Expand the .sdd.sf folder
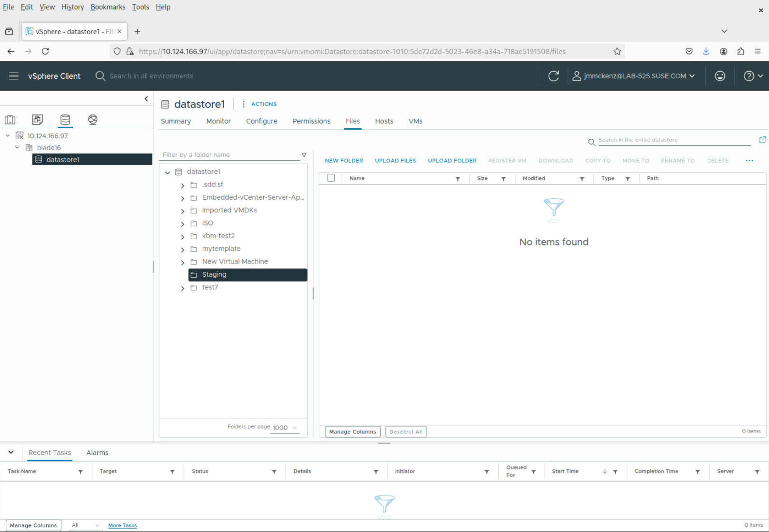Screen dimensions: 769x532 point(183,185)
